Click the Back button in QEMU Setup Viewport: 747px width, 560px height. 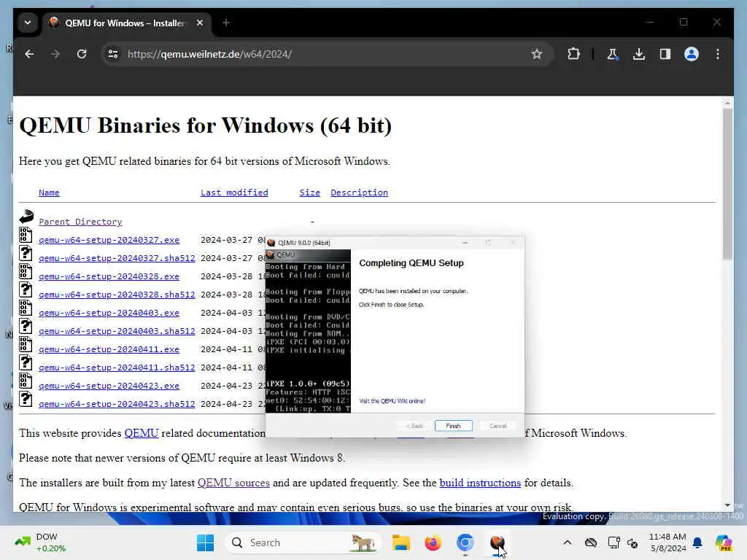[414, 426]
